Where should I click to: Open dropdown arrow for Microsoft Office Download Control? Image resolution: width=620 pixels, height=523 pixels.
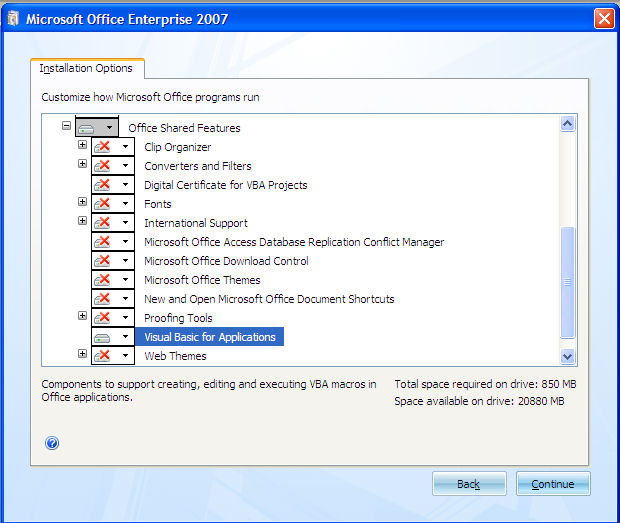point(125,261)
